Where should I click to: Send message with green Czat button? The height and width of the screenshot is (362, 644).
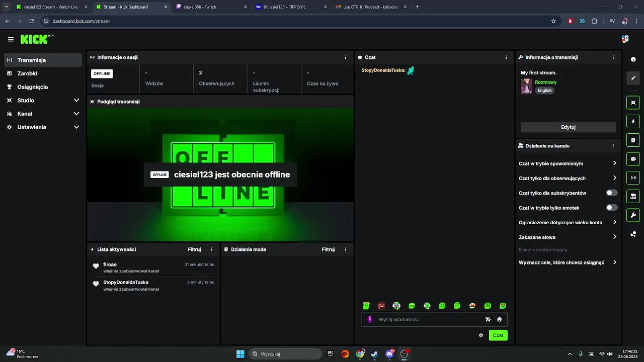pyautogui.click(x=498, y=335)
